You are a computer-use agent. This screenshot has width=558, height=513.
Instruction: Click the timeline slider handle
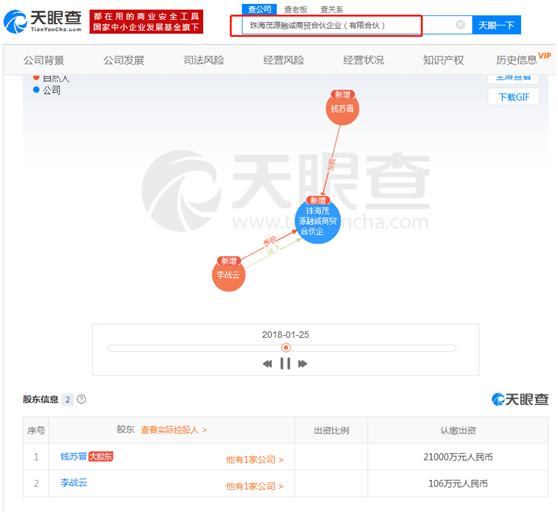click(x=285, y=347)
